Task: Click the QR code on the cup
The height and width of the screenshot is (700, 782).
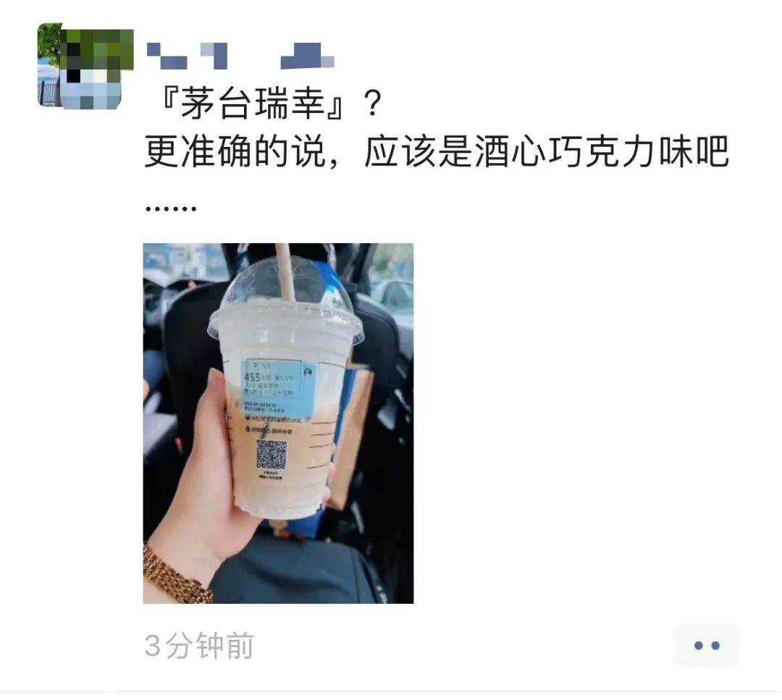Action: coord(272,454)
